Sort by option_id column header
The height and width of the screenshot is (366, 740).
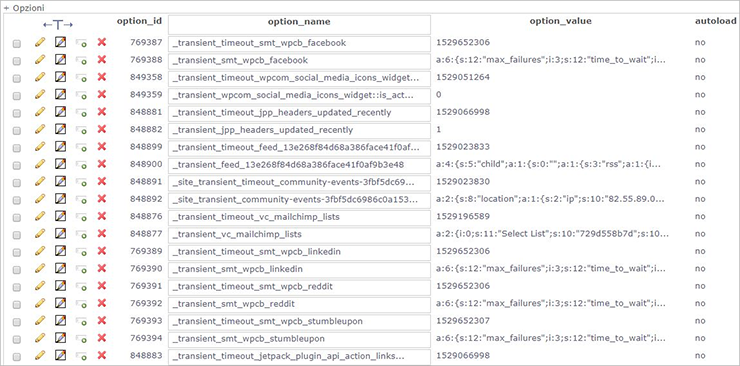pyautogui.click(x=140, y=21)
